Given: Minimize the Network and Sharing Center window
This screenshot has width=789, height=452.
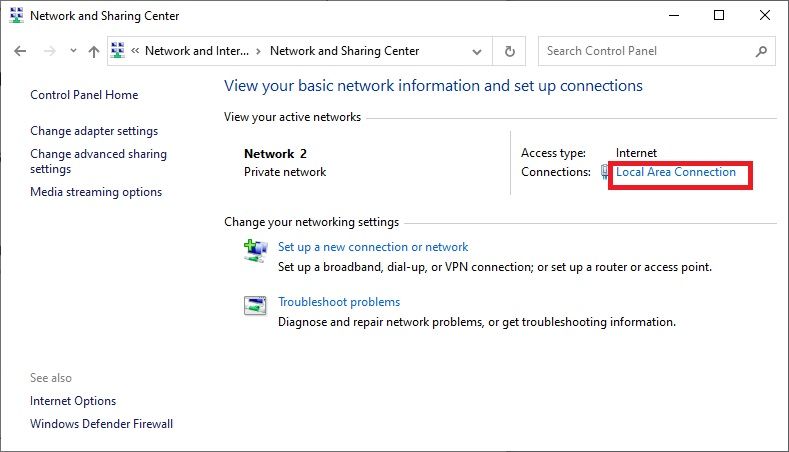Looking at the screenshot, I should coord(674,16).
